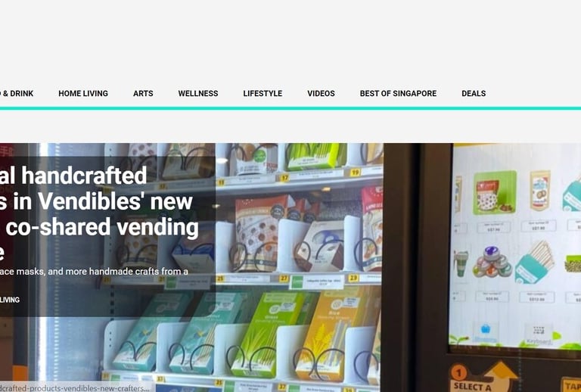
Task: Click the URL preview in the status bar
Action: [74, 388]
